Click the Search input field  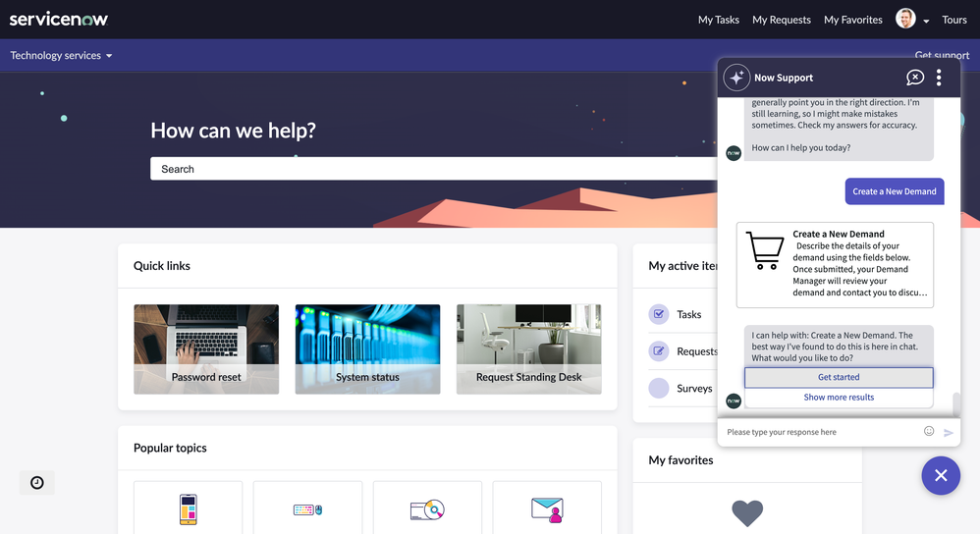(x=433, y=169)
